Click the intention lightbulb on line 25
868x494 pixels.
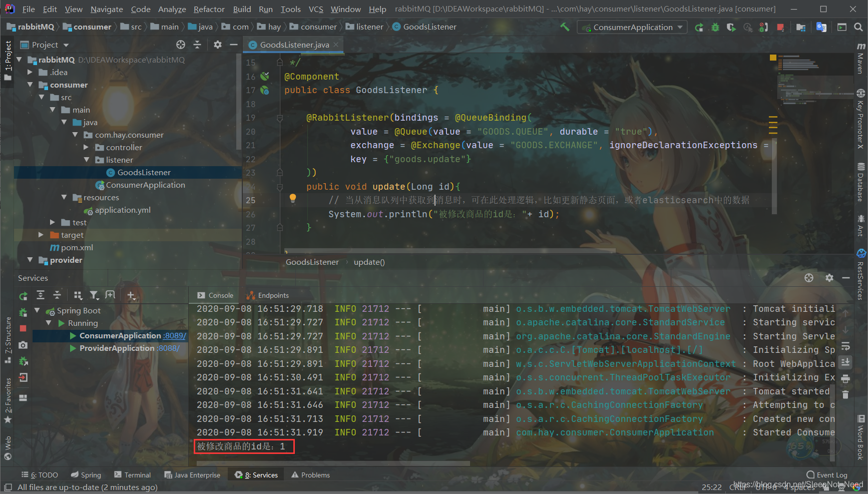click(293, 198)
